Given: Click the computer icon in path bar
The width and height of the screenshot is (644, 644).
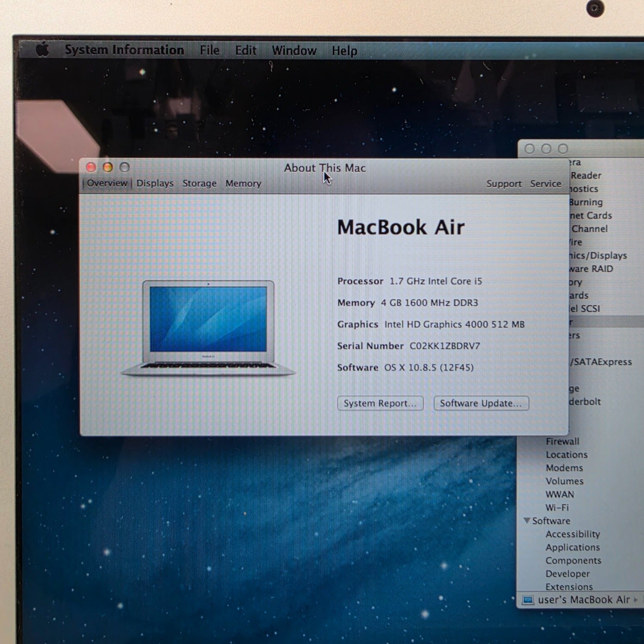Looking at the screenshot, I should click(528, 600).
